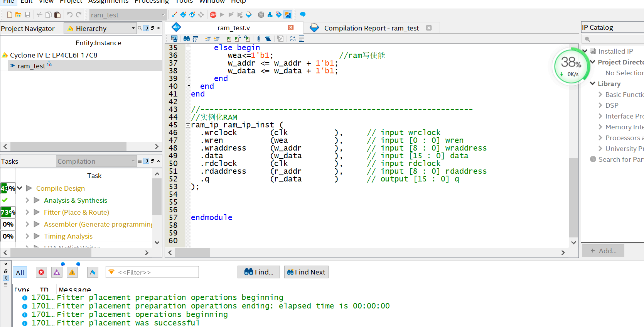
Task: Toggle error messages filter button
Action: [x=41, y=273]
